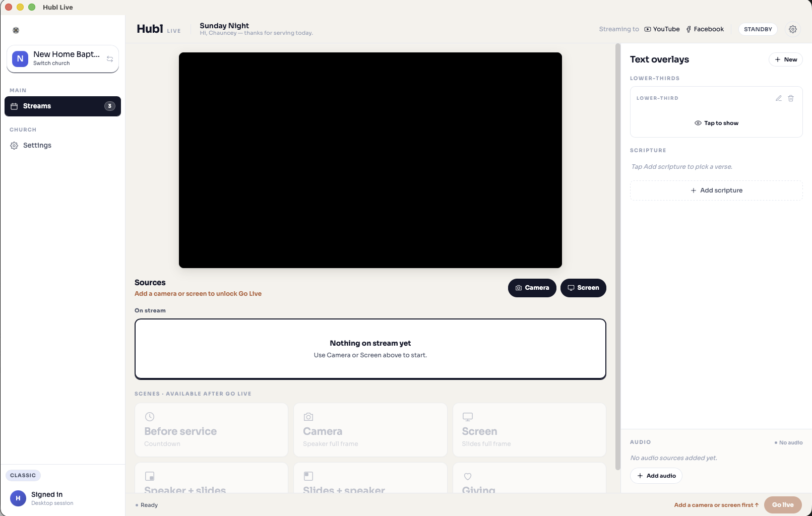Select the Camera speaker full frame scene
Viewport: 812px width, 516px height.
(370, 430)
